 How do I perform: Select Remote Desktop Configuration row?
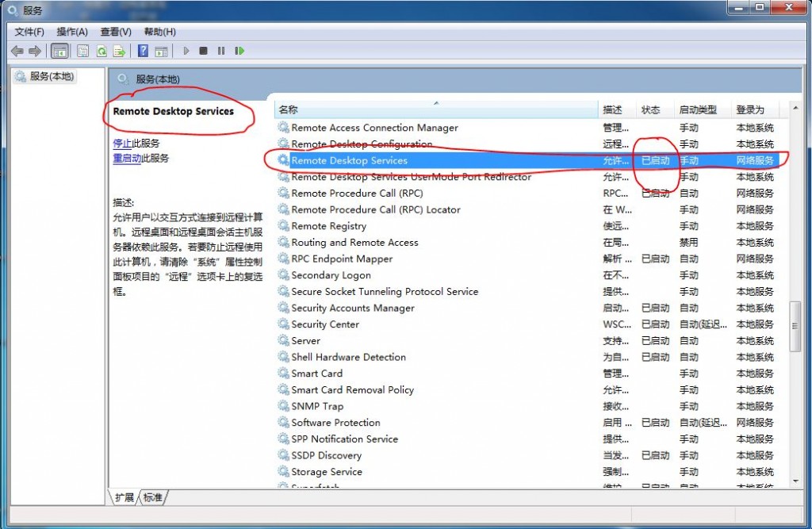(527, 144)
